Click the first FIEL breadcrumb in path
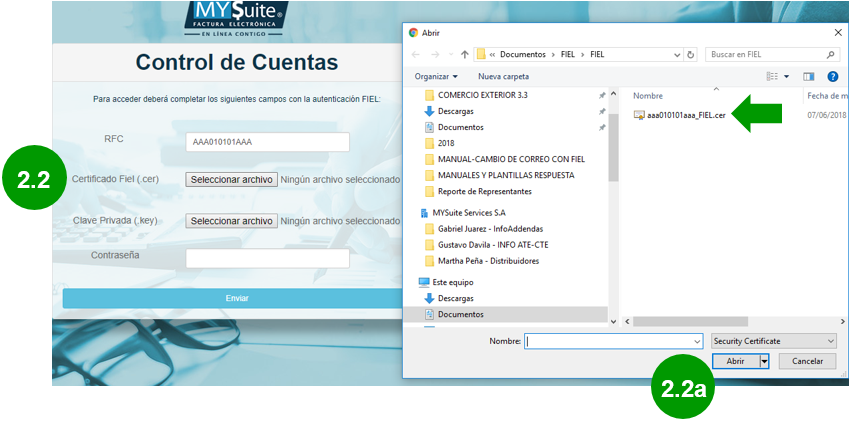 569,55
